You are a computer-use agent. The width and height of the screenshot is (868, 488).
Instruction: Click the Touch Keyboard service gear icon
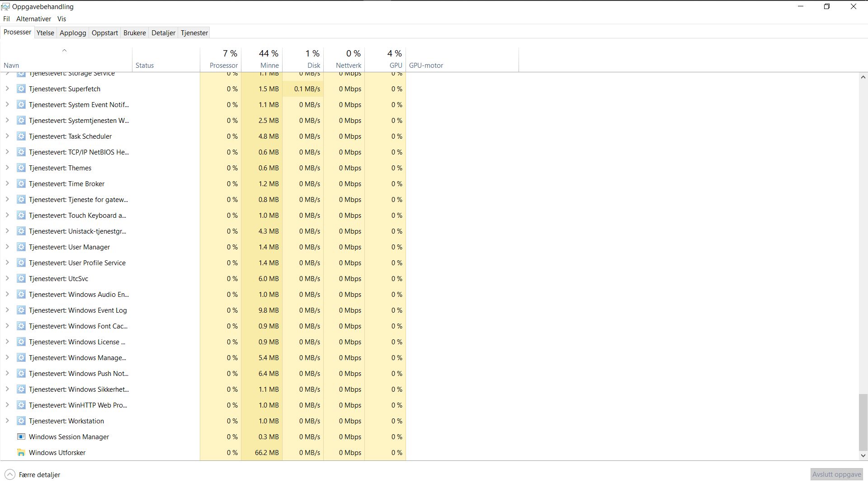point(21,216)
